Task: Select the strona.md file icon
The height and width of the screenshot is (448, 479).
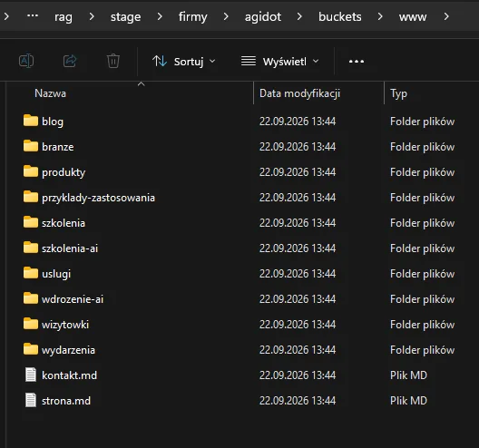Action: (x=31, y=400)
